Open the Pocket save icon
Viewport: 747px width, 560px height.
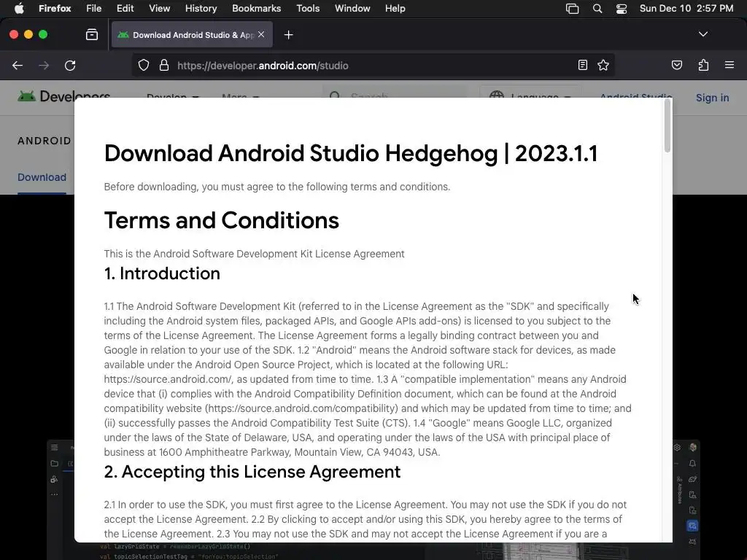[676, 65]
